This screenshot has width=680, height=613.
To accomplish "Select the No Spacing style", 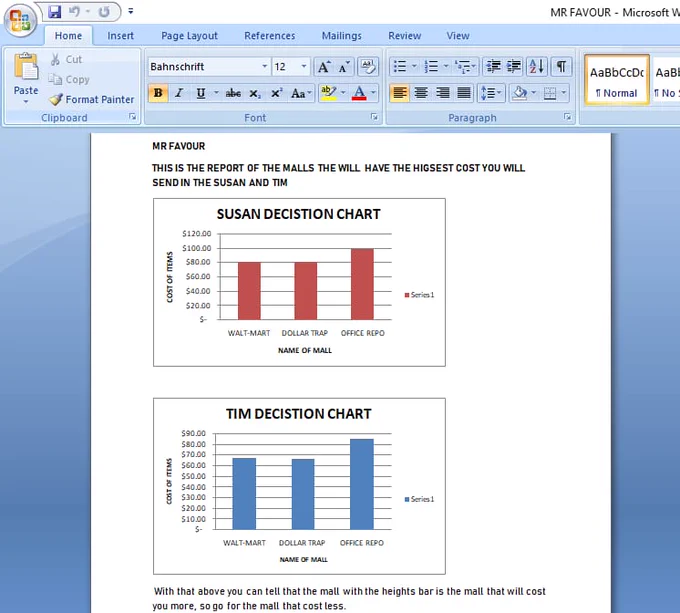I will 666,80.
